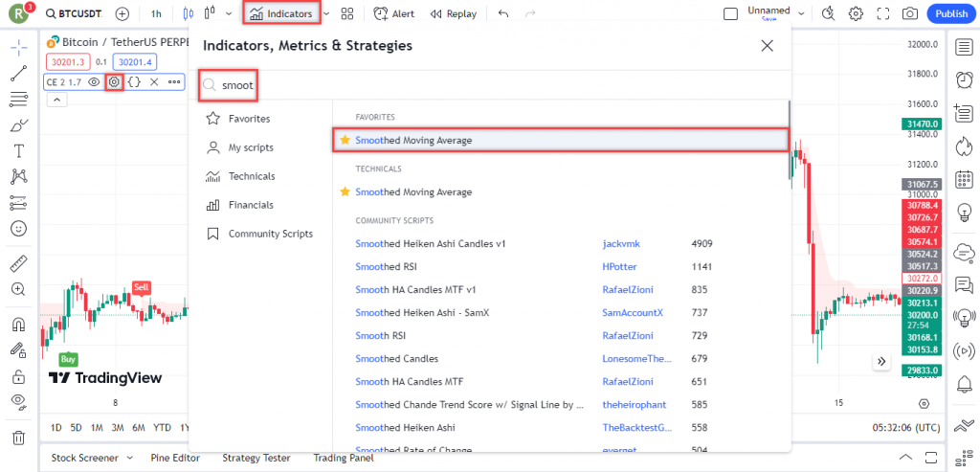
Task: Change the 1h timeframe interval
Action: coord(156,13)
